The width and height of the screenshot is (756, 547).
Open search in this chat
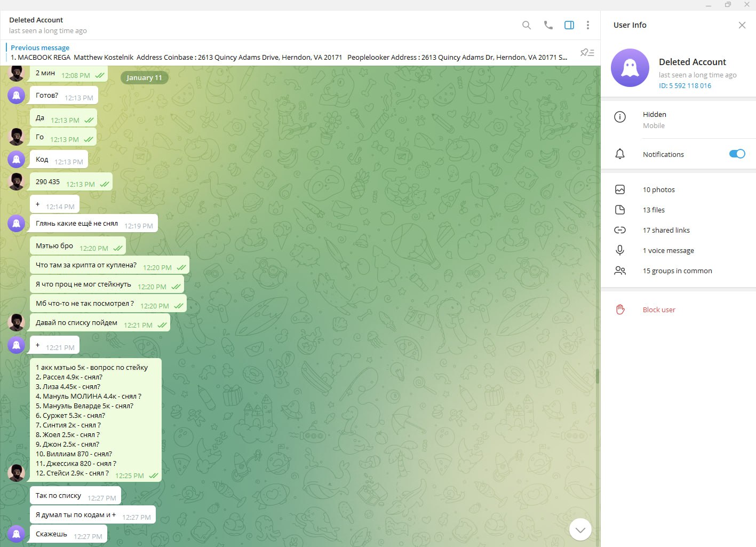(527, 25)
